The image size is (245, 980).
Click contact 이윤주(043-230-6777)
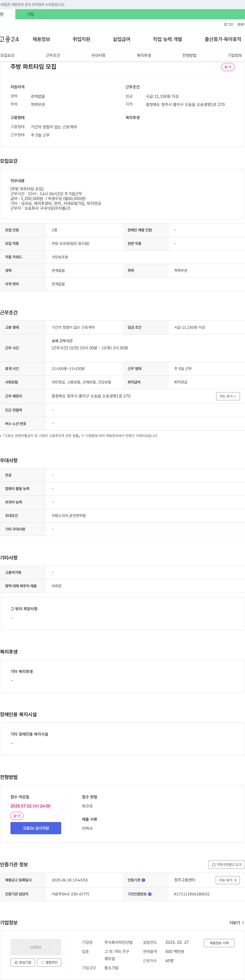[70, 894]
